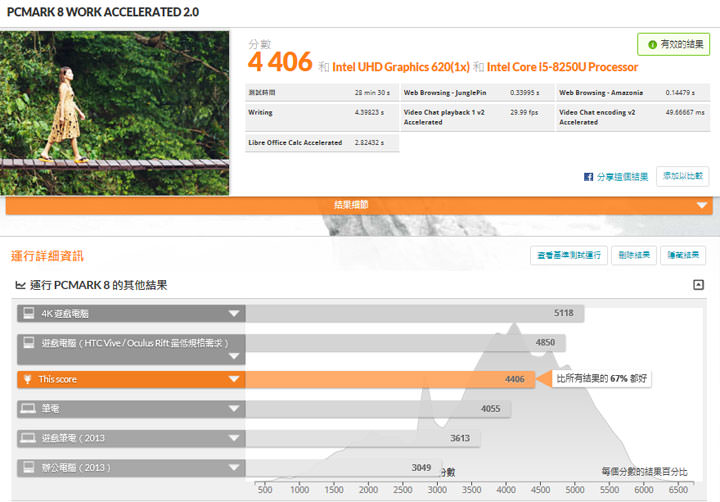Open the Intel Core i5-8250U Processor link
The width and height of the screenshot is (720, 502).
coord(562,67)
